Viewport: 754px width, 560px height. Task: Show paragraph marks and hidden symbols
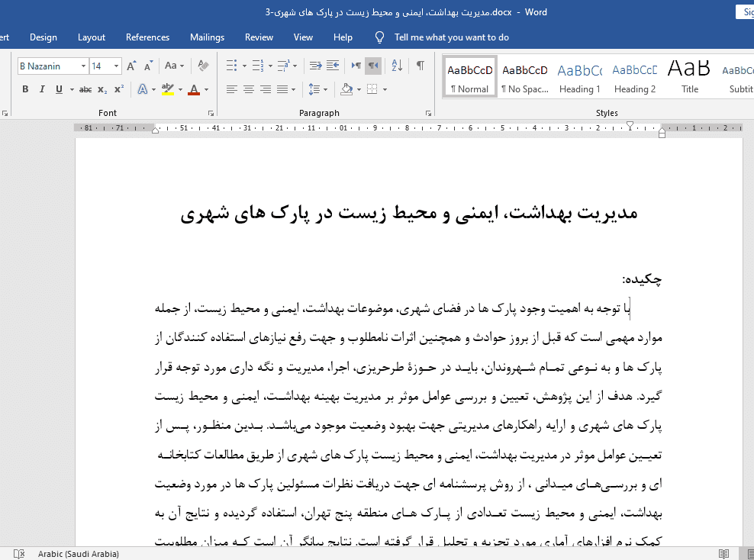click(x=420, y=66)
